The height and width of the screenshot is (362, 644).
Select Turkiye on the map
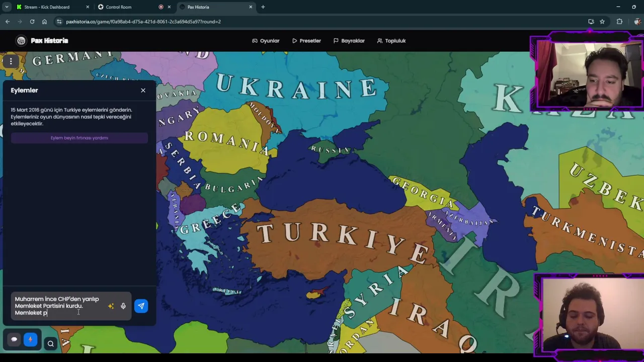[342, 240]
